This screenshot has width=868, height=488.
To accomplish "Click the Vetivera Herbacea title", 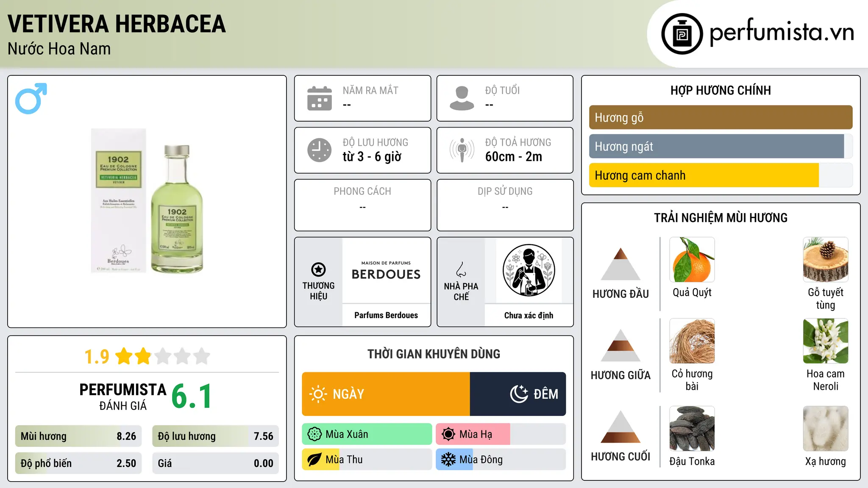I will (117, 24).
